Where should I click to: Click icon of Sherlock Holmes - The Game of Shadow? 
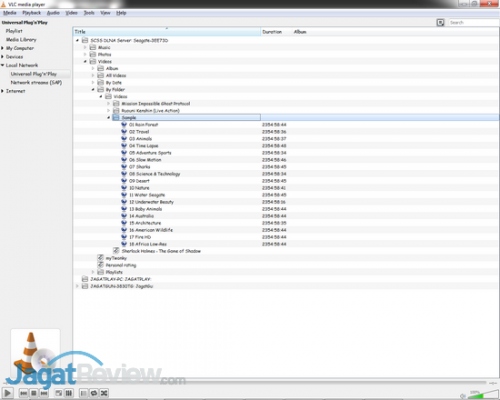coord(116,251)
